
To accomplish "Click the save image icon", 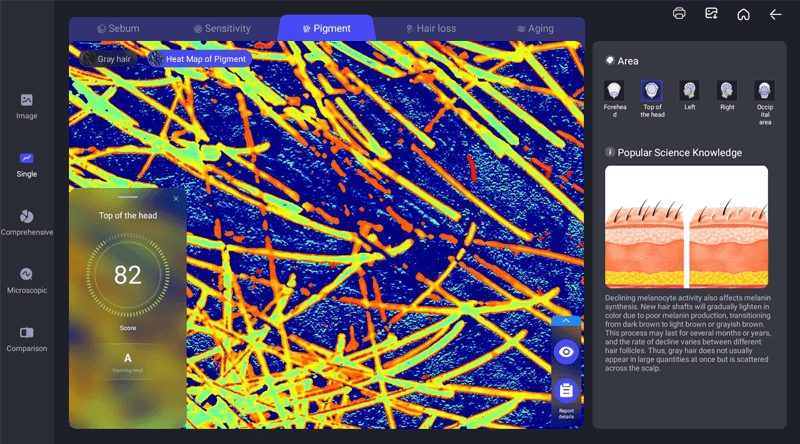I will coord(711,14).
